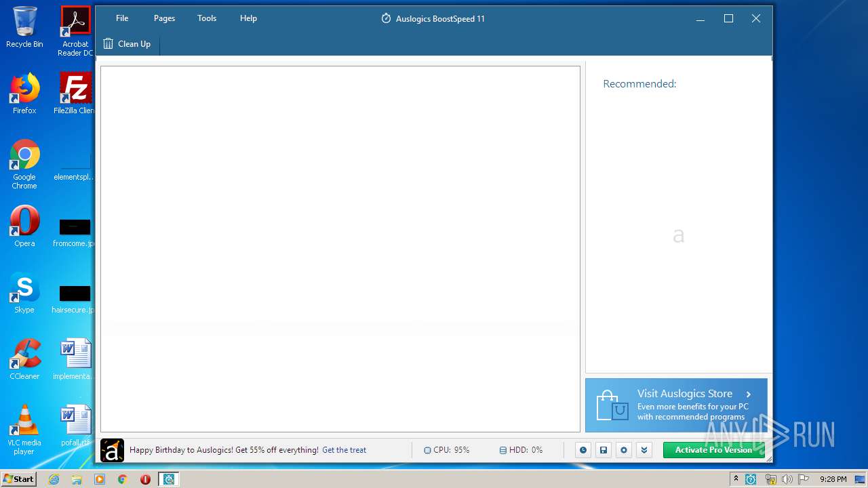Minimize the BoostSpeed window

[701, 18]
